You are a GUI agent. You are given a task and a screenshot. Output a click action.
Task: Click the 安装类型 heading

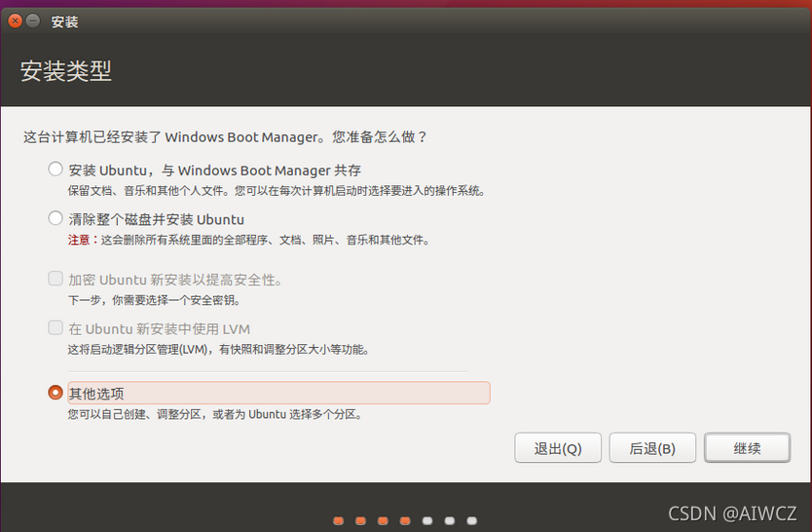click(66, 71)
